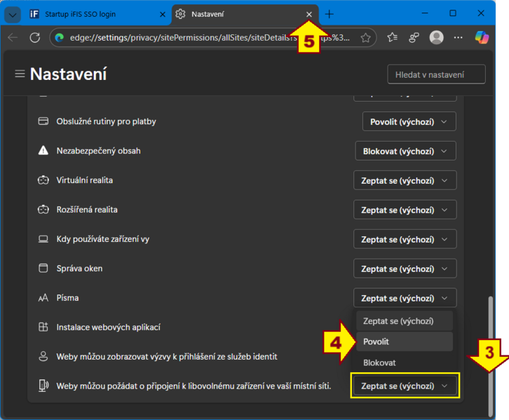The width and height of the screenshot is (509, 420).
Task: Click the Hledat v nastavení search box
Action: [436, 74]
